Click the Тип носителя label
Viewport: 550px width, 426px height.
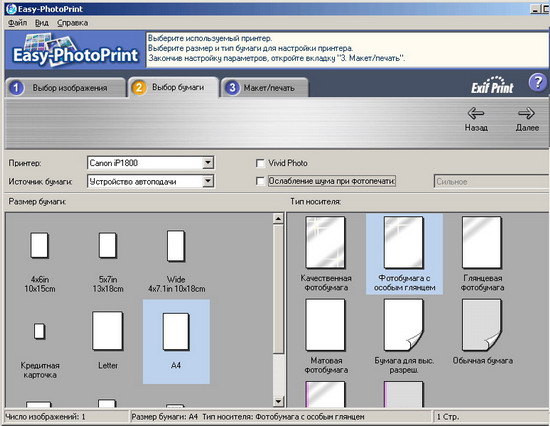pos(316,202)
